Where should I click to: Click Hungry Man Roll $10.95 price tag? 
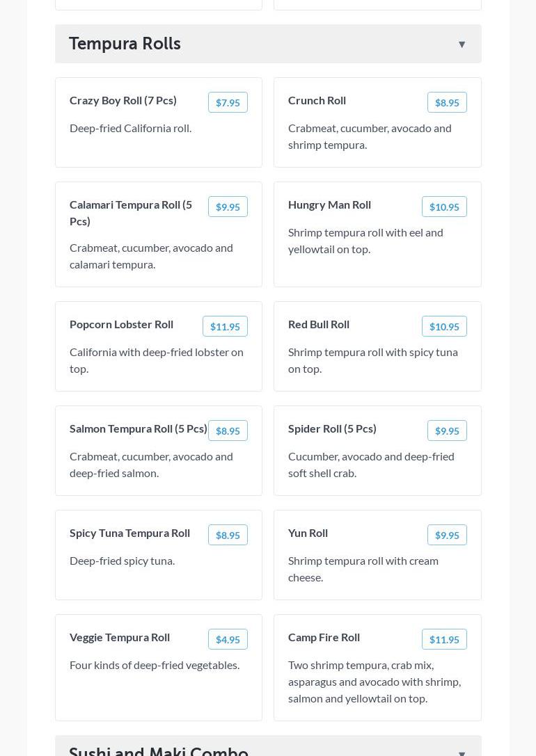[x=444, y=207]
